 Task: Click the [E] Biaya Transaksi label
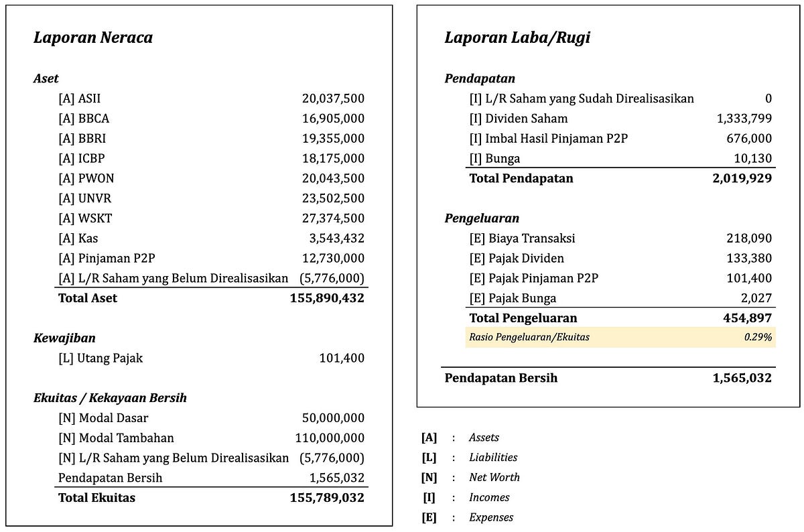[x=523, y=238]
